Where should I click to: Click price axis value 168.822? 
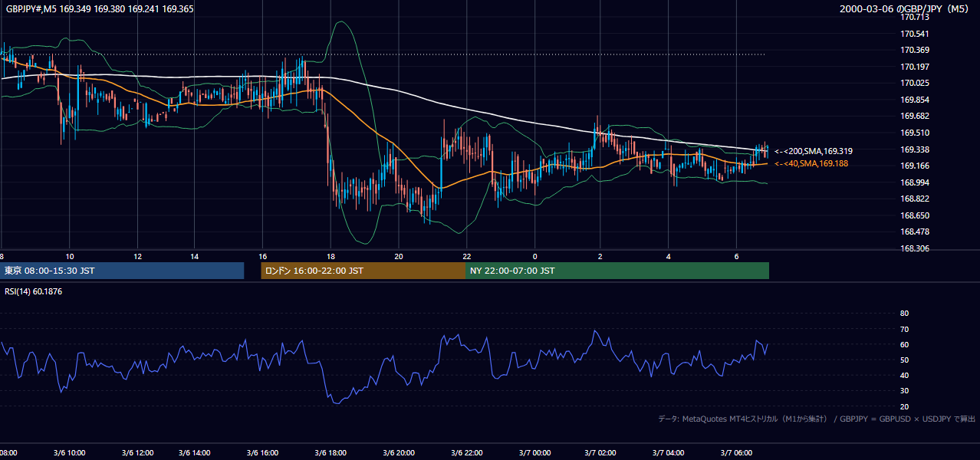(915, 199)
